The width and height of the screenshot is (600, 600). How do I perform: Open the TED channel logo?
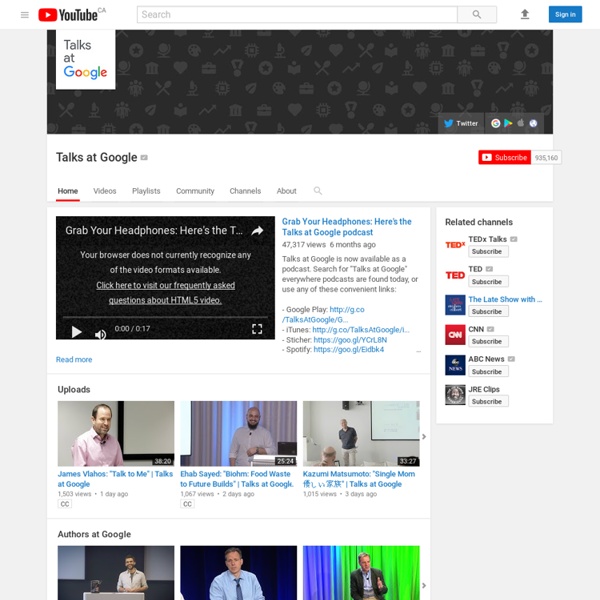coord(455,275)
